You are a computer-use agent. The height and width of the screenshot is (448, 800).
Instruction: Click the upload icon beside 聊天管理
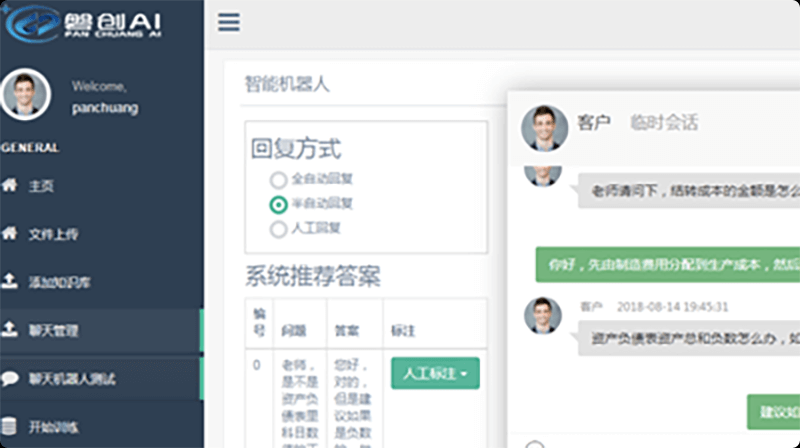coord(10,330)
